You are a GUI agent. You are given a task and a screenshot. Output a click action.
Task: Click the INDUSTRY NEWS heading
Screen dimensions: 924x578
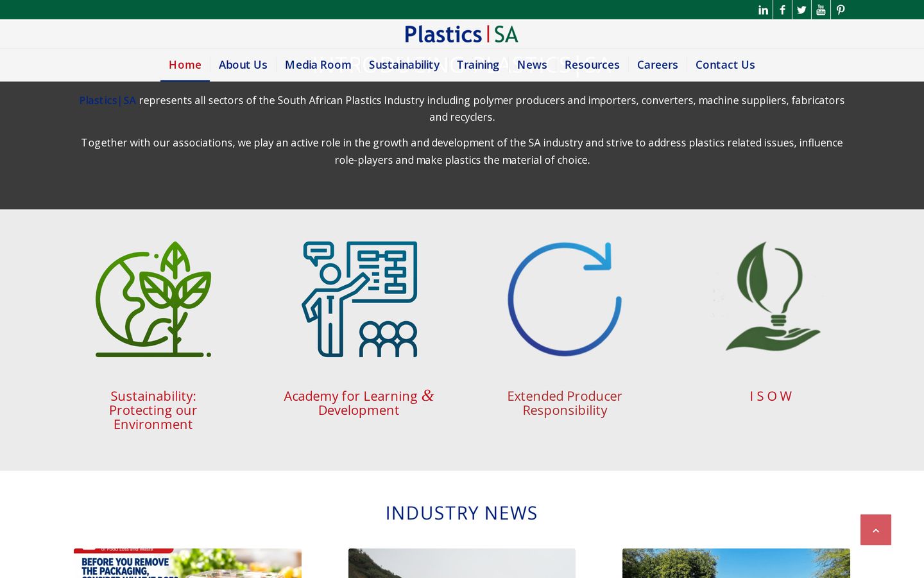(461, 513)
